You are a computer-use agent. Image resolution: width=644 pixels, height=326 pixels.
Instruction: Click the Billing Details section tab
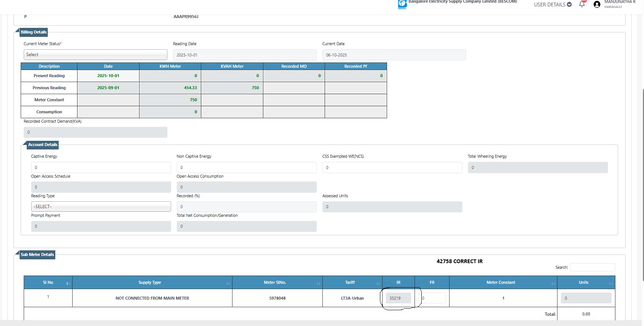[33, 32]
